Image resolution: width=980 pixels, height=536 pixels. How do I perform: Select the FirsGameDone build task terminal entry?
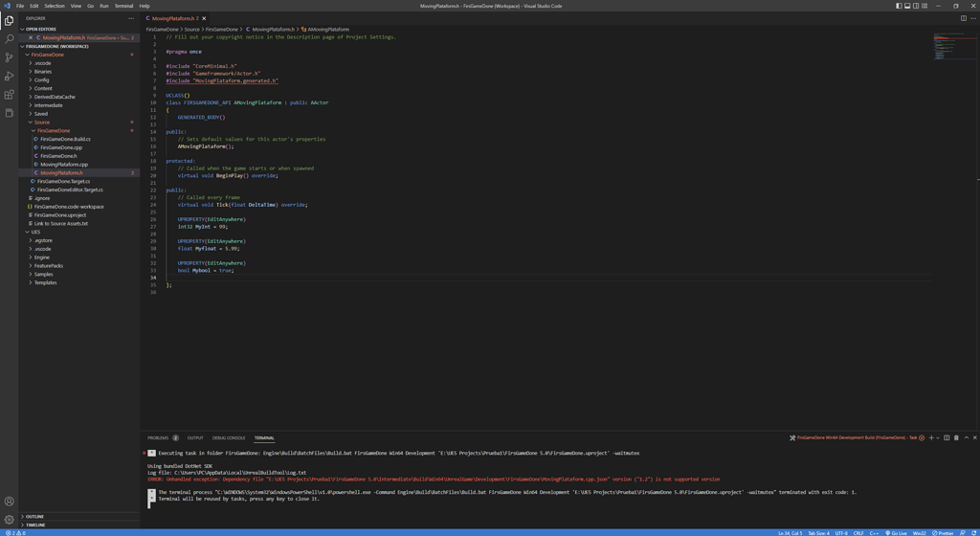coord(857,438)
